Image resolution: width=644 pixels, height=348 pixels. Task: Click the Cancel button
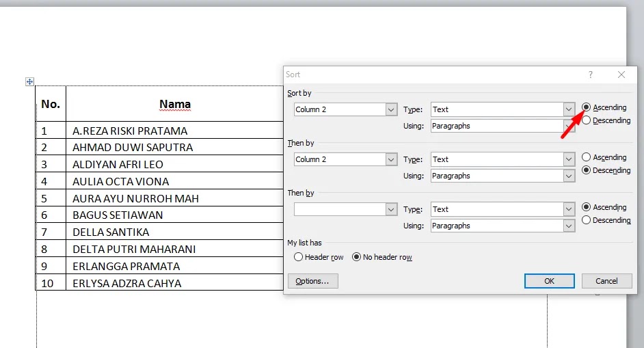[x=606, y=281]
